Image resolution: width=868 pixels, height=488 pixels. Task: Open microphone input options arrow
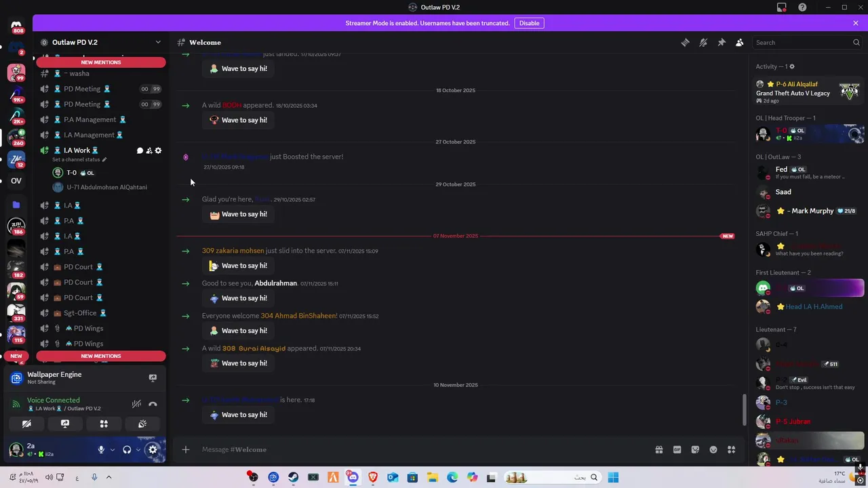[112, 449]
